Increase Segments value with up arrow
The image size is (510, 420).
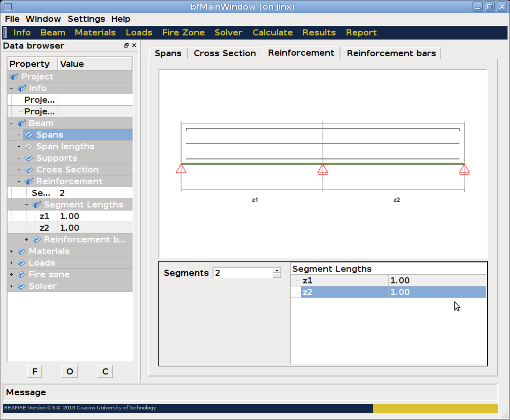click(x=277, y=270)
